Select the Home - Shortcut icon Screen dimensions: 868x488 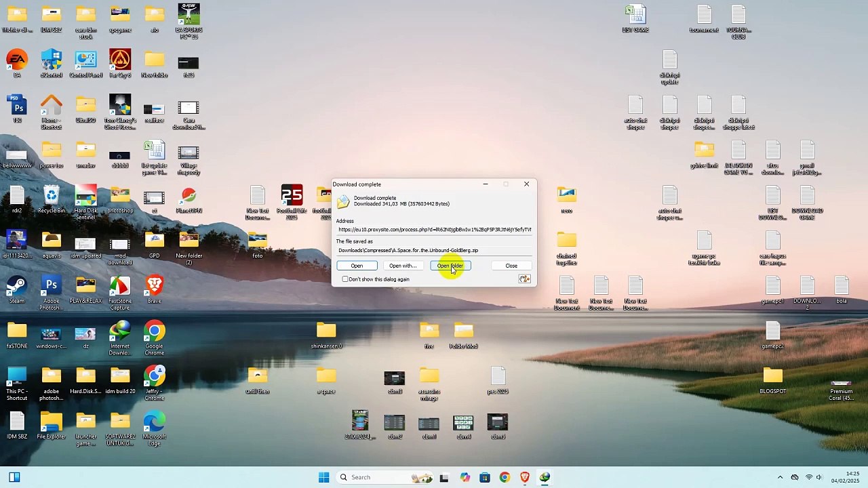52,112
